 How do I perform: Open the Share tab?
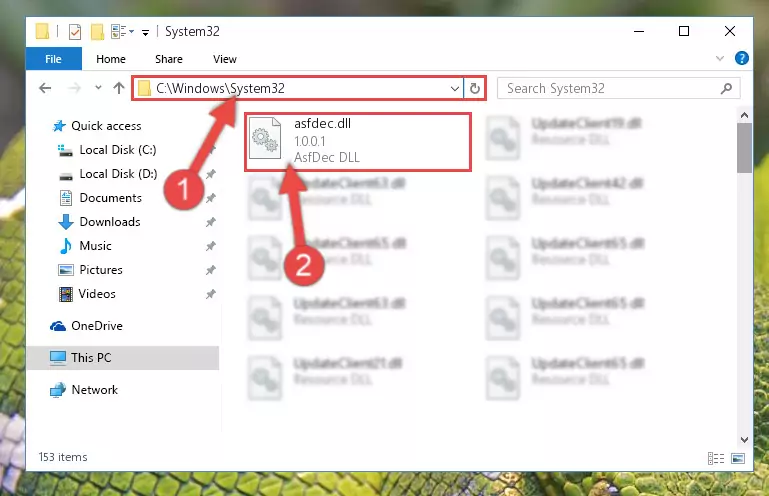pos(169,59)
